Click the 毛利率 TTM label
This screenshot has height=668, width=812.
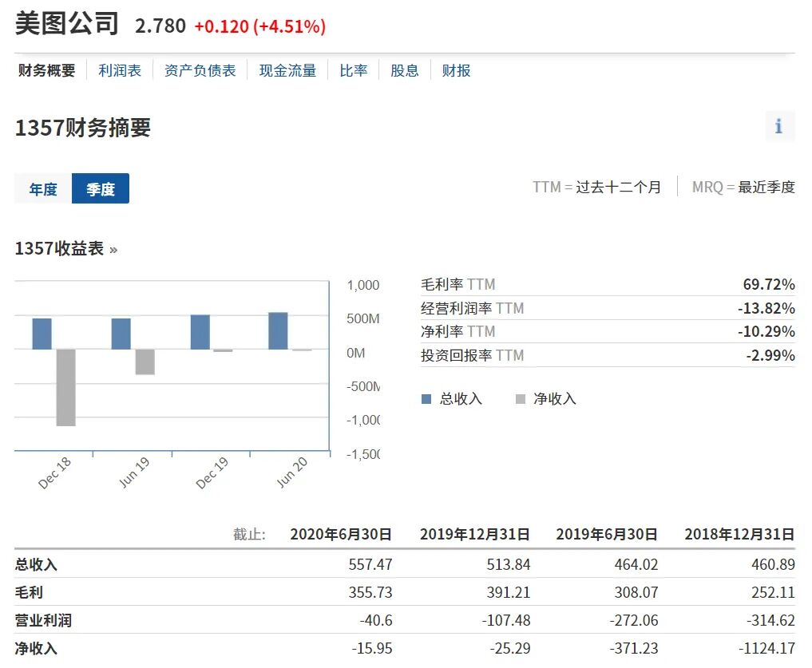(457, 284)
